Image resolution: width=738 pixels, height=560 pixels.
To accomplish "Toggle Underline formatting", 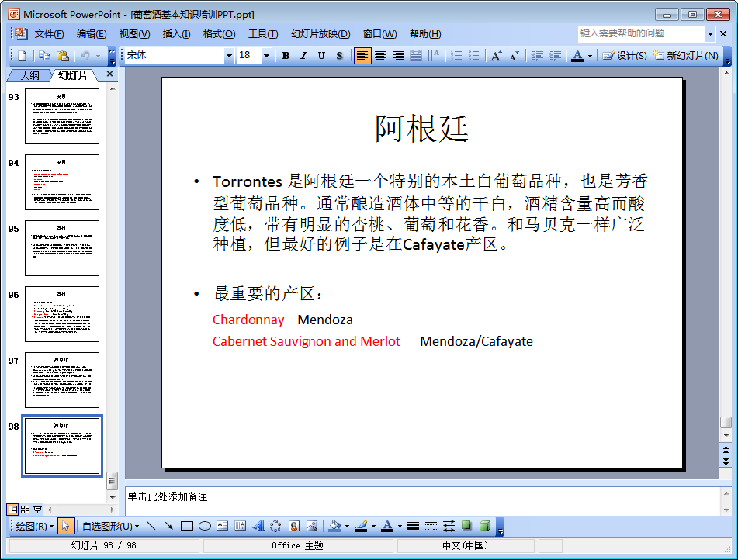I will coord(321,56).
